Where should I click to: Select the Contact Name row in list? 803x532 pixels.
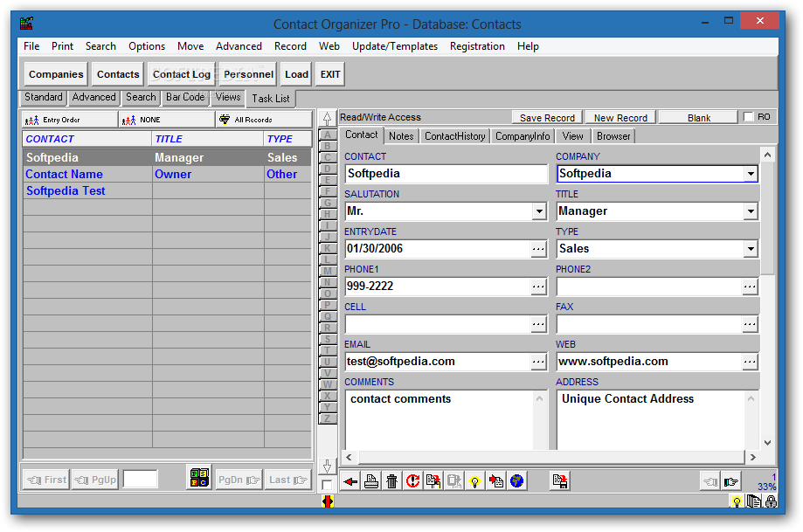pyautogui.click(x=167, y=174)
